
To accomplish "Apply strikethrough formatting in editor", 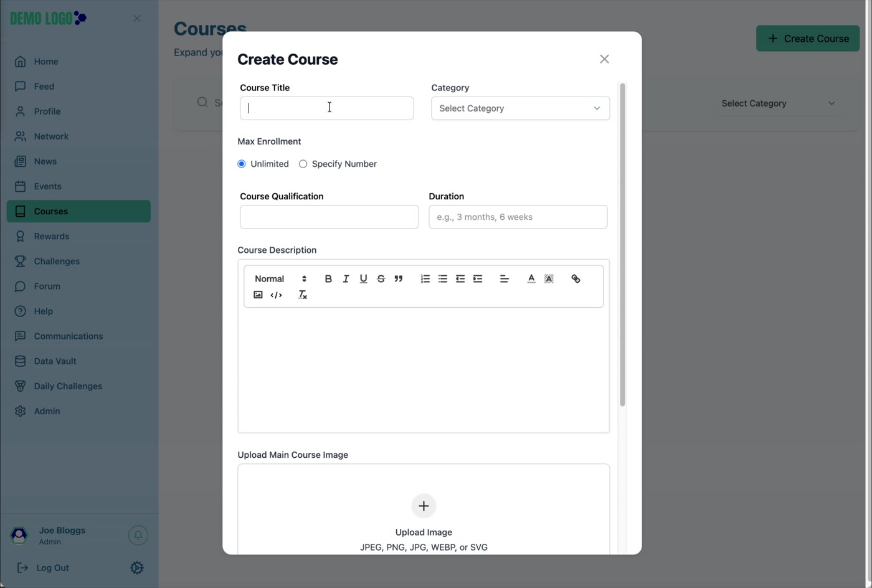I will [x=381, y=278].
